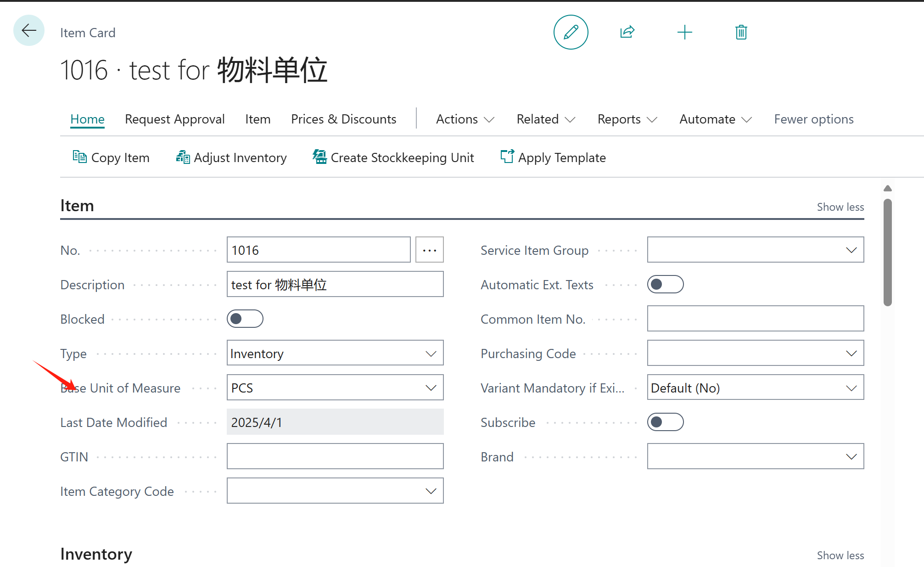Click Show less in Item section
924x567 pixels.
coord(840,207)
